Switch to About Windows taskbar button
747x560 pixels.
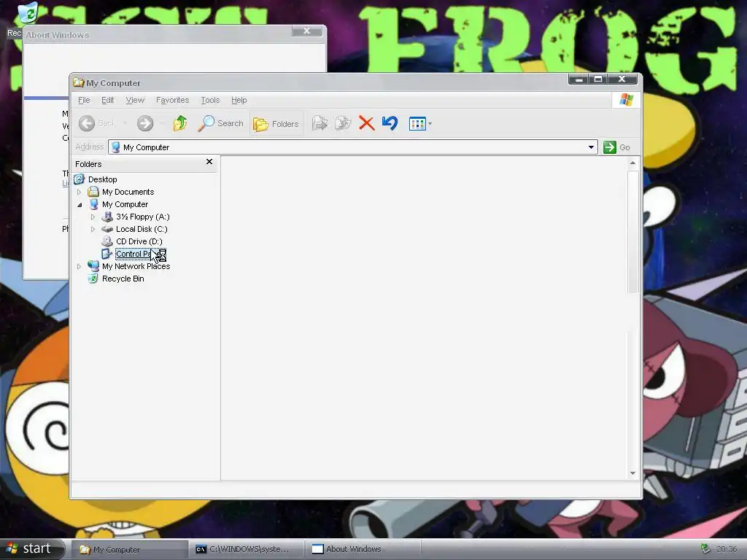[363, 549]
